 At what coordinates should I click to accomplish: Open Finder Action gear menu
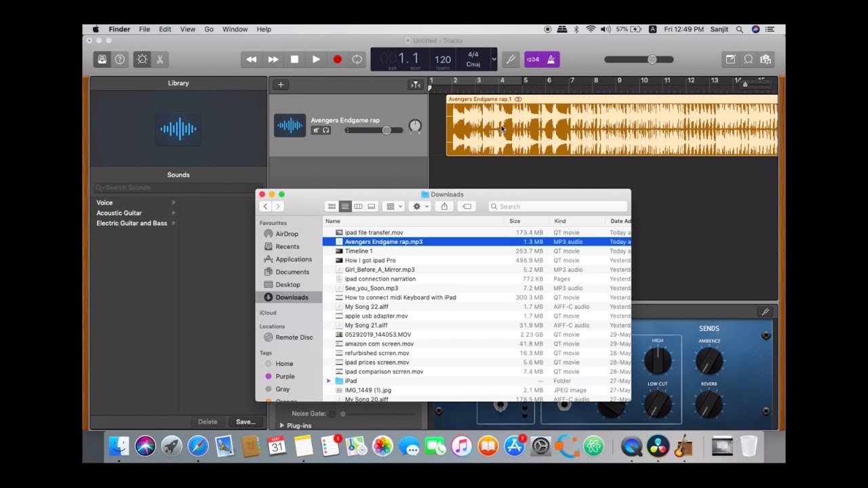pos(420,207)
